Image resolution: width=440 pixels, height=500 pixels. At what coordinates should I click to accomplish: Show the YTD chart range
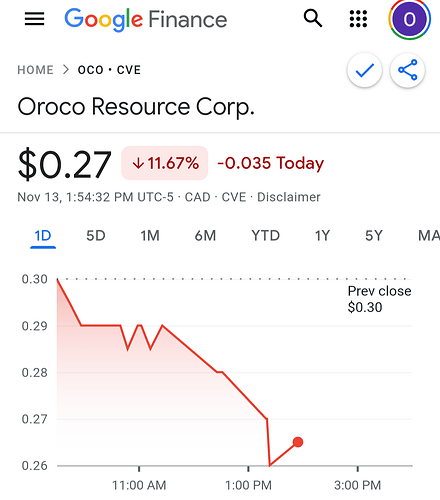tap(265, 236)
